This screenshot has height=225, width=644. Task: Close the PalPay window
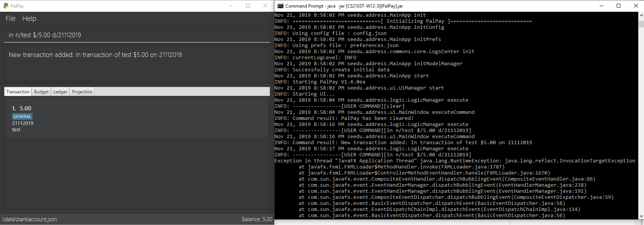click(265, 6)
